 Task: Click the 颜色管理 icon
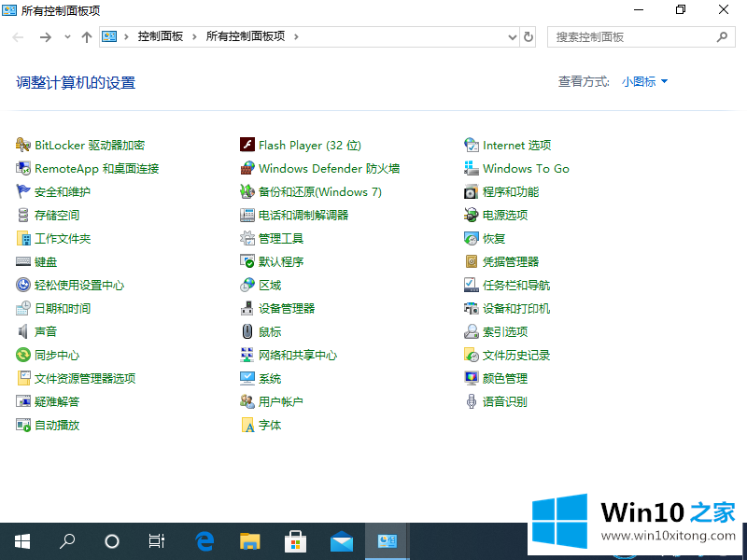(x=472, y=378)
